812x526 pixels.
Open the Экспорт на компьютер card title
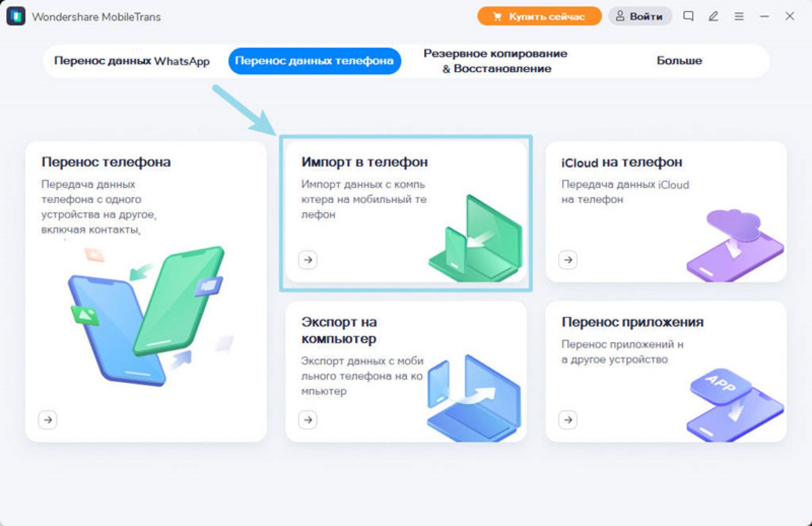click(339, 330)
